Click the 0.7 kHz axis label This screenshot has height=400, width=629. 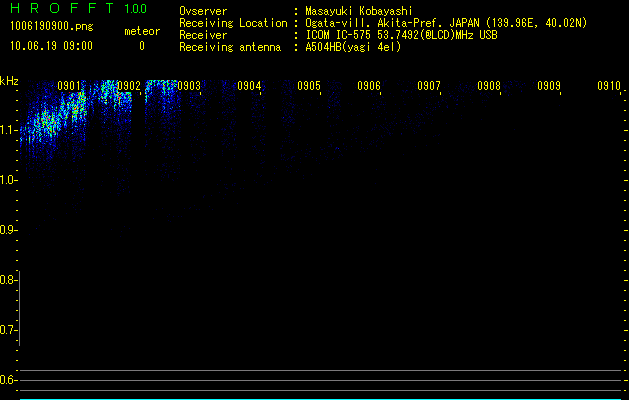[8, 330]
